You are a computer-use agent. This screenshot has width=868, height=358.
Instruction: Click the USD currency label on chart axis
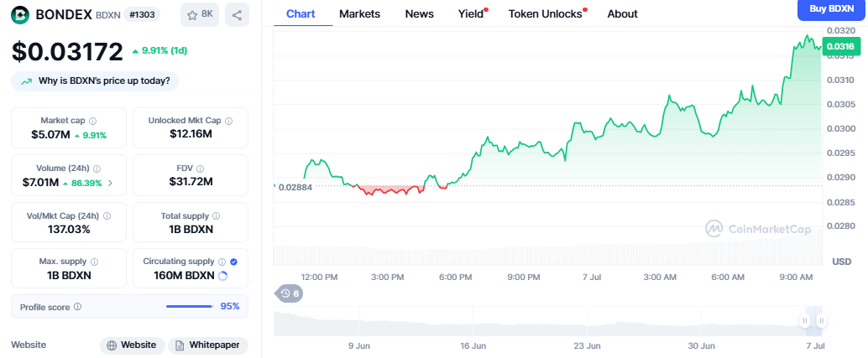(842, 262)
